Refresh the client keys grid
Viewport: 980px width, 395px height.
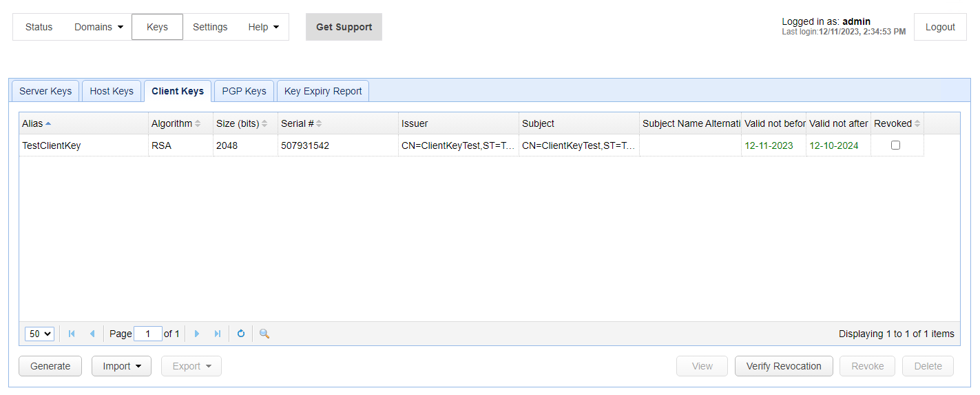tap(241, 334)
